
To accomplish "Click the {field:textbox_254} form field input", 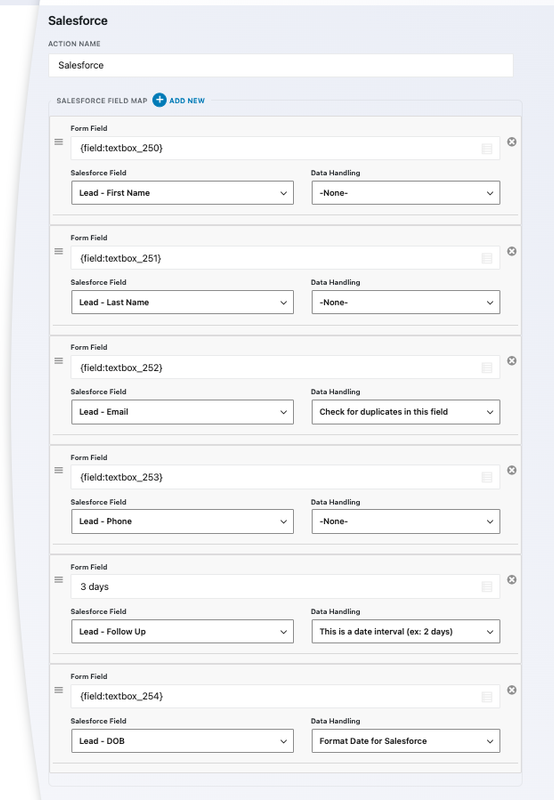I will coord(285,696).
